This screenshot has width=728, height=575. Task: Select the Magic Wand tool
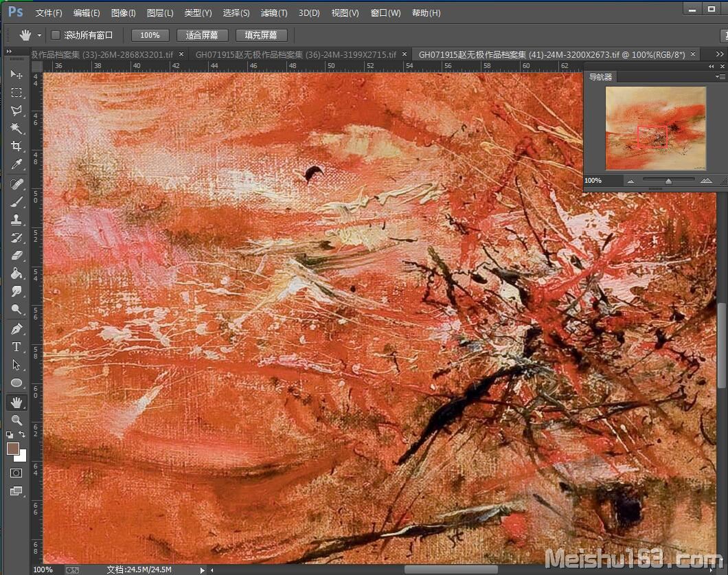pos(16,128)
